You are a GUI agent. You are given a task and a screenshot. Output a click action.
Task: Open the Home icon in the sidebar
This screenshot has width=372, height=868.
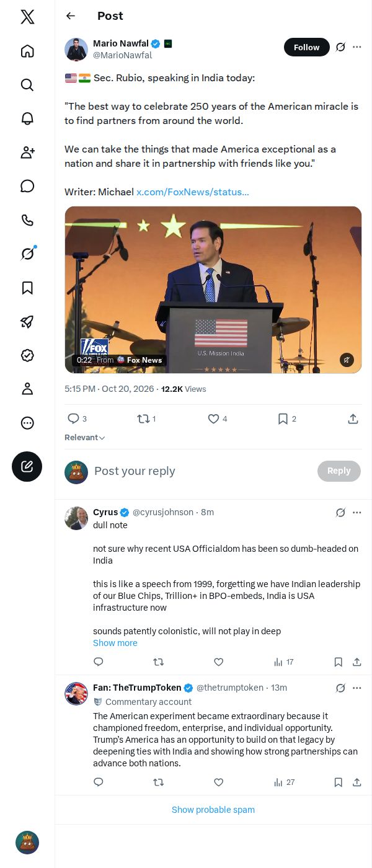(27, 51)
